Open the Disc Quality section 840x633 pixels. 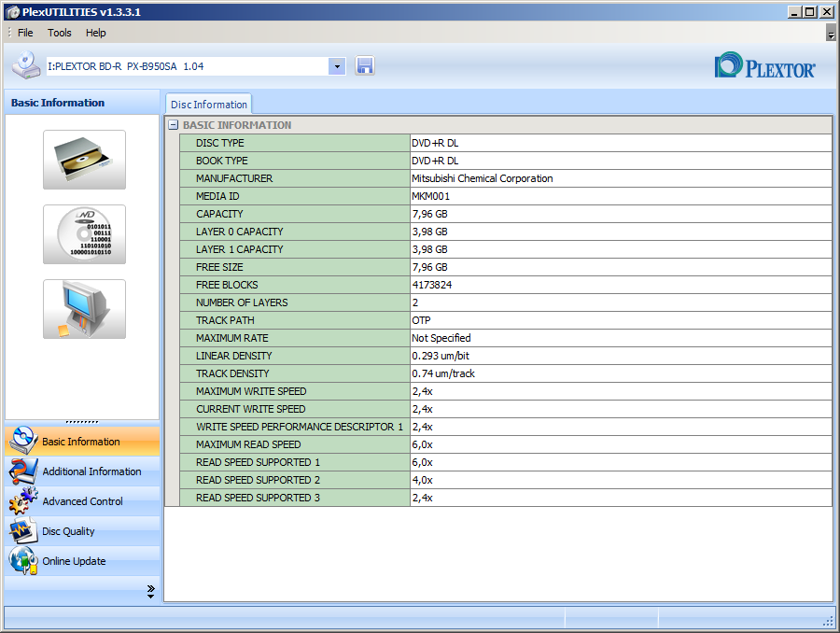pos(82,531)
